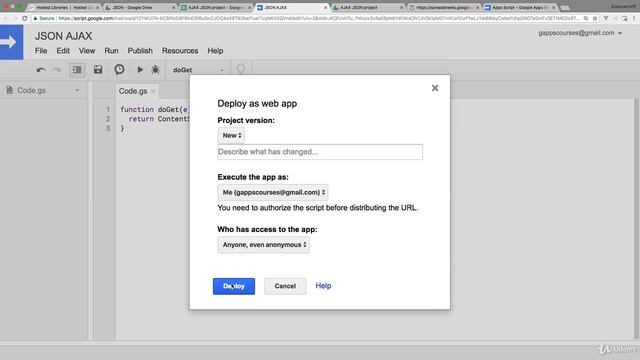Open the Run menu
The width and height of the screenshot is (640, 360).
coord(111,51)
